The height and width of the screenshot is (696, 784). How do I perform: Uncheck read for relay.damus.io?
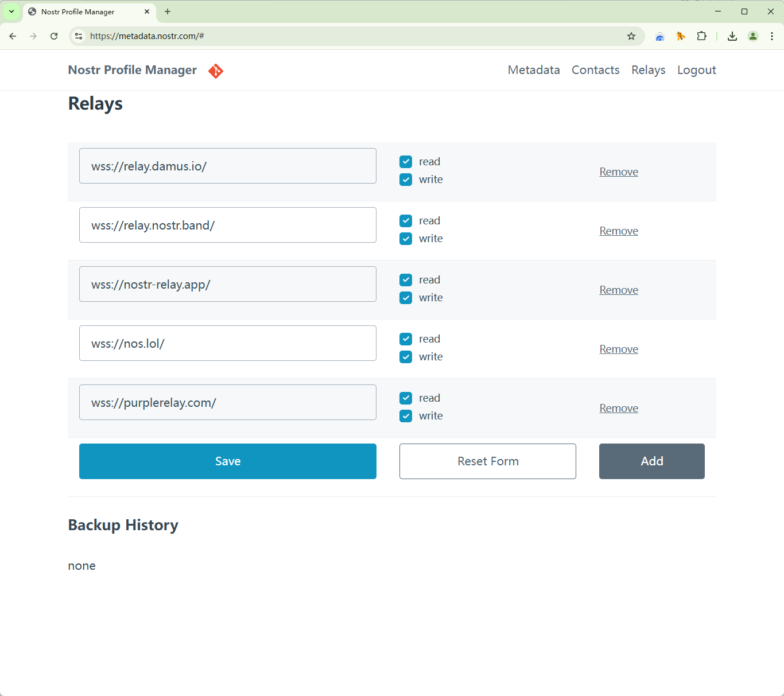click(406, 162)
